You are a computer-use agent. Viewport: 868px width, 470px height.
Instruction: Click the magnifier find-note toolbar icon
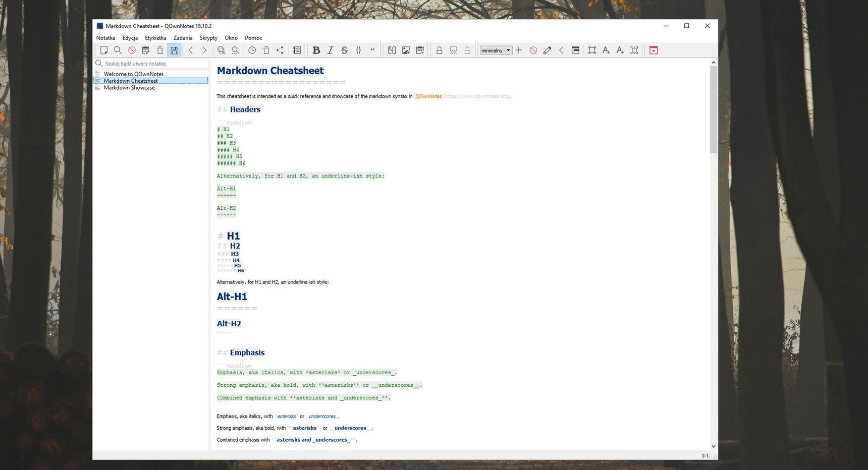click(x=118, y=50)
